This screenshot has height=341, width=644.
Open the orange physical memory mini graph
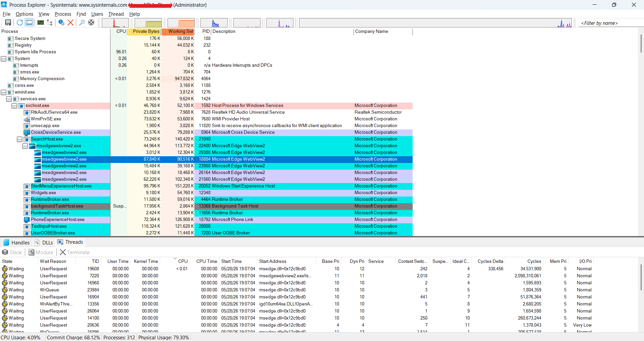181,23
